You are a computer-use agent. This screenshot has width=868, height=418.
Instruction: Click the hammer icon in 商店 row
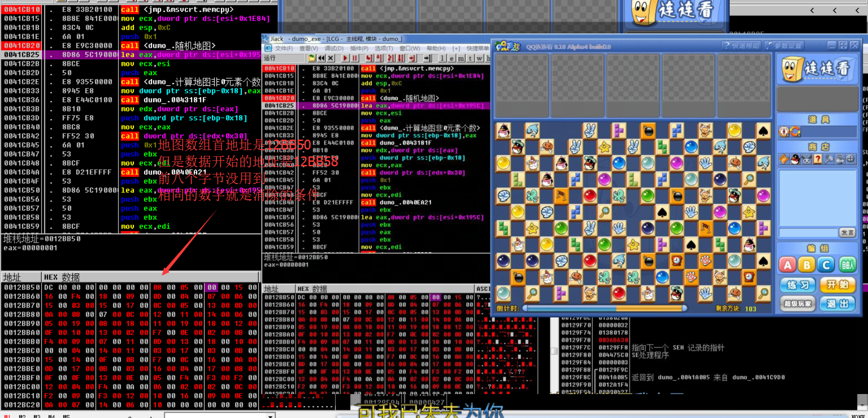[x=829, y=159]
